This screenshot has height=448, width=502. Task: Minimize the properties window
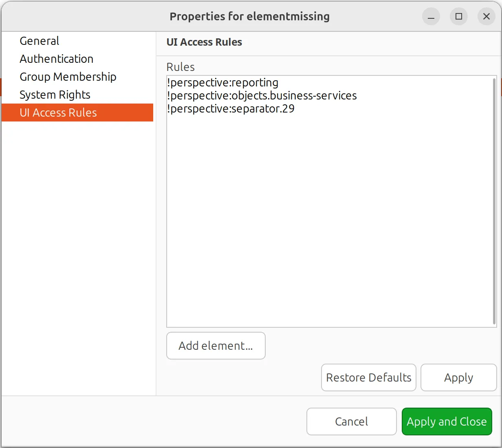(431, 16)
